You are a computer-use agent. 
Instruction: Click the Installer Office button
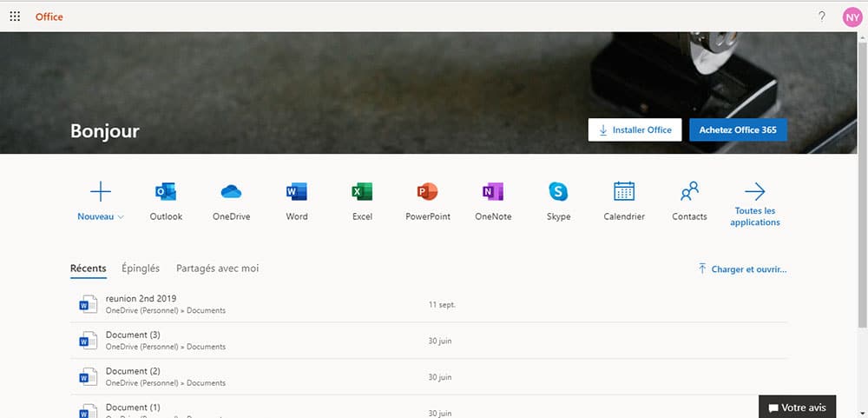coord(635,129)
